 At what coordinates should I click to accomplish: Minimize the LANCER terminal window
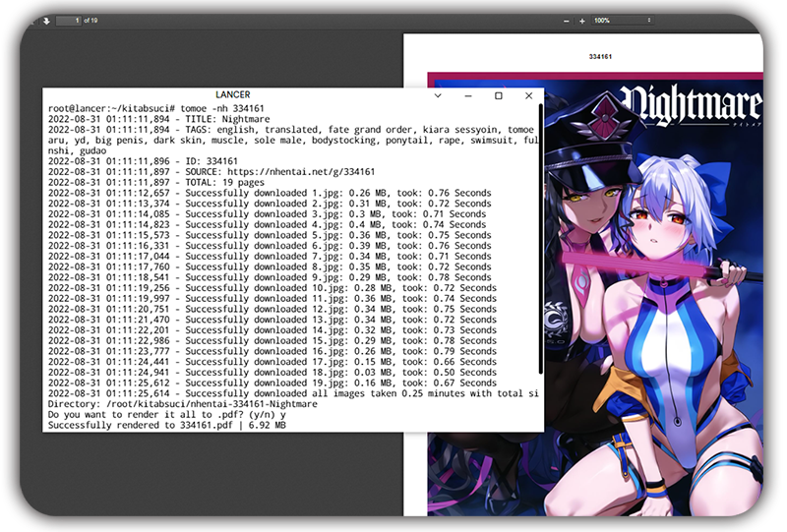(x=467, y=95)
